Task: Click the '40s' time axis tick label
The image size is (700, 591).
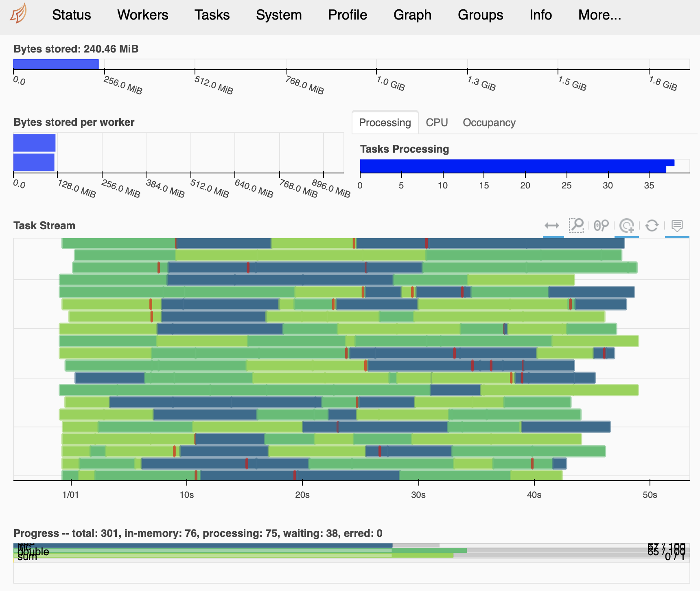Action: [534, 495]
